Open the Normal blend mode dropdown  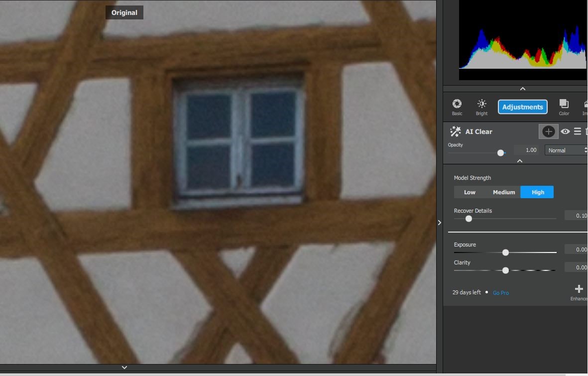[566, 150]
